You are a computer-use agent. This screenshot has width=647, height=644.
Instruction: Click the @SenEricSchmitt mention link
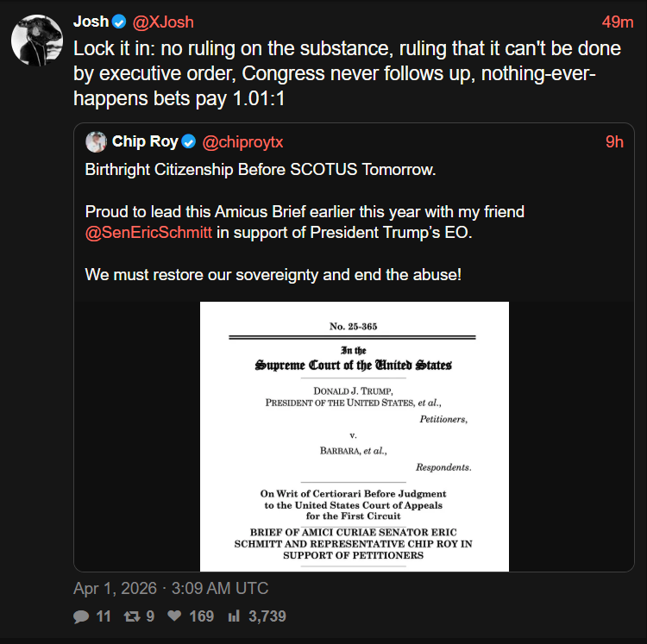tap(148, 233)
